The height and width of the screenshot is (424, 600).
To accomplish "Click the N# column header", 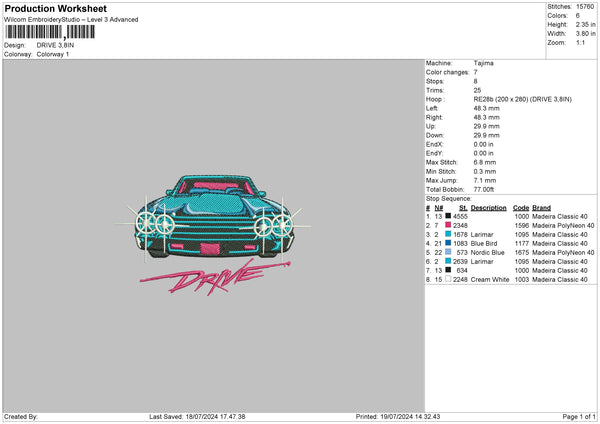I will click(439, 208).
